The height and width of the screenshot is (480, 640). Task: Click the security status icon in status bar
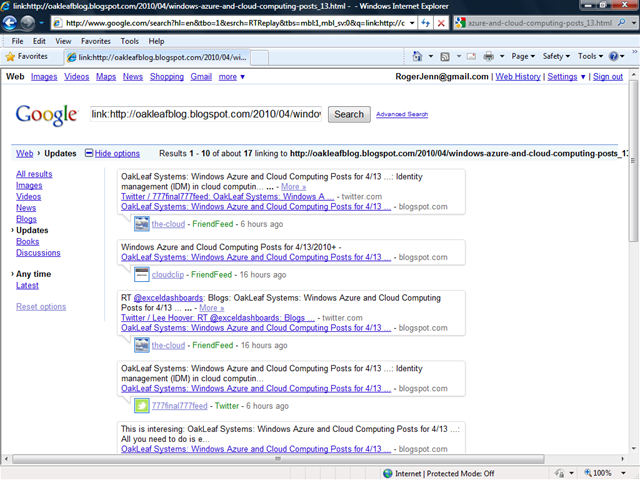[x=560, y=473]
